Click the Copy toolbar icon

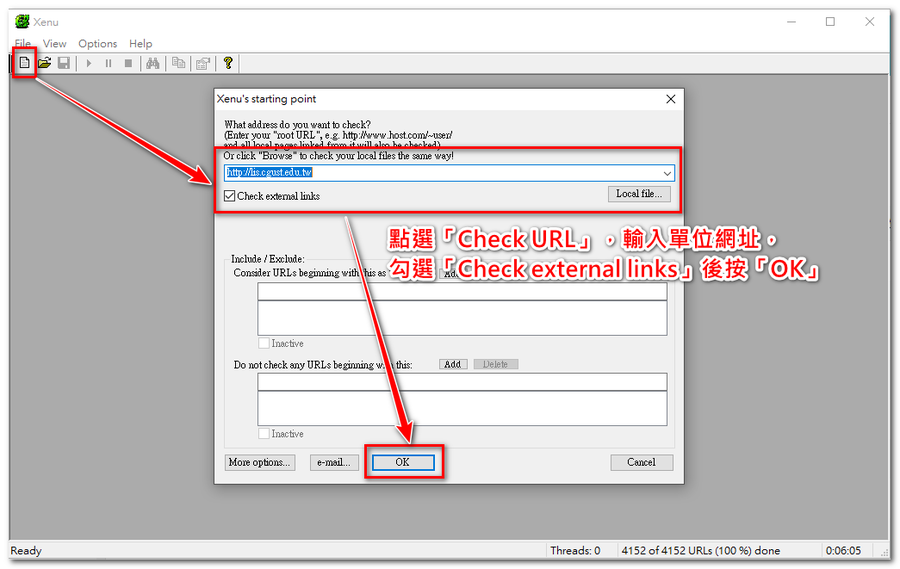point(179,63)
